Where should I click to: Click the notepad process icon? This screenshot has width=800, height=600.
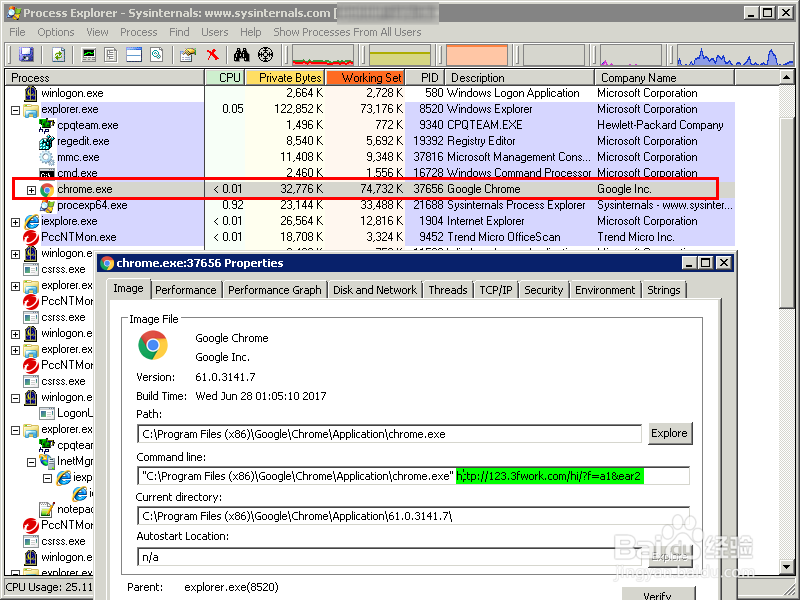[x=47, y=509]
